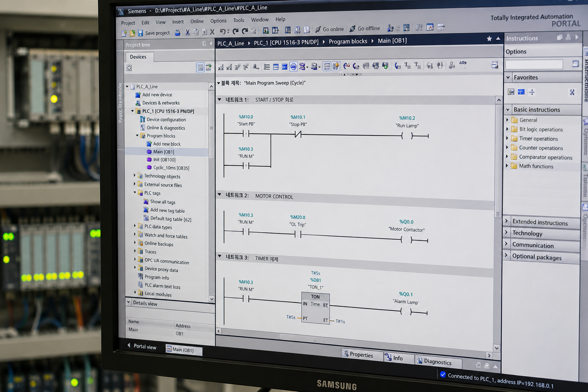Collapse network 1 START / STOP

click(x=219, y=100)
